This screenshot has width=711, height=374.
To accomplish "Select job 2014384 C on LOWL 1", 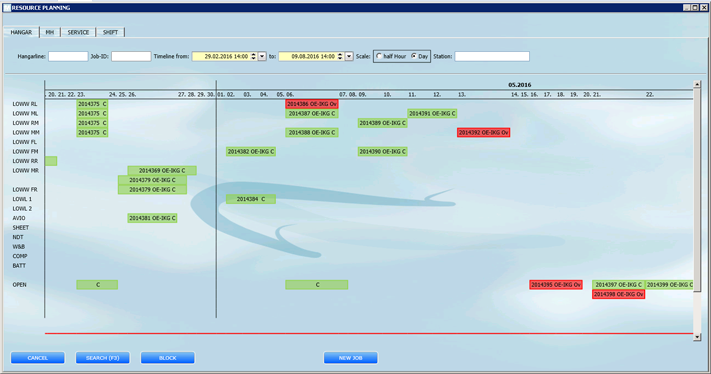I will pos(251,199).
